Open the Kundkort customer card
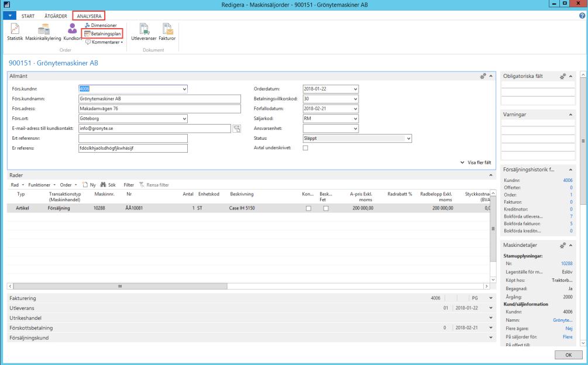The height and width of the screenshot is (365, 588). (x=72, y=32)
